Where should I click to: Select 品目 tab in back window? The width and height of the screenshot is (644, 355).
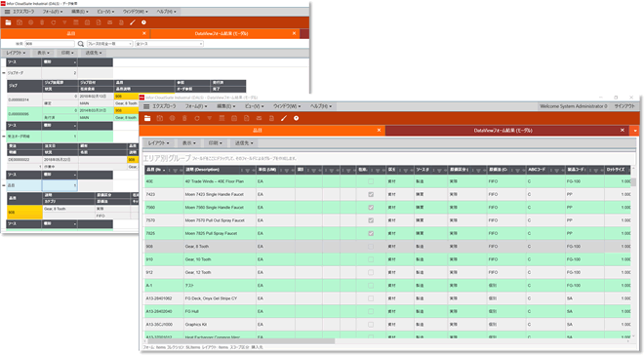tap(71, 34)
